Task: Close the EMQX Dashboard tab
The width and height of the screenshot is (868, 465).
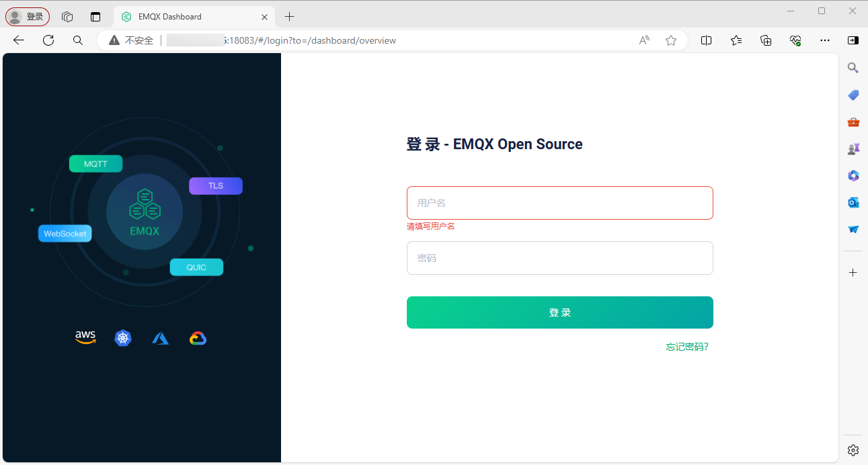Action: click(x=265, y=17)
